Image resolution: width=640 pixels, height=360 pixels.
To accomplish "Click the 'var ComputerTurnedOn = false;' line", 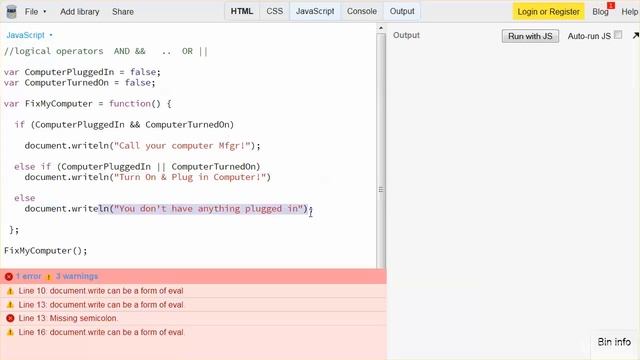I will [80, 83].
